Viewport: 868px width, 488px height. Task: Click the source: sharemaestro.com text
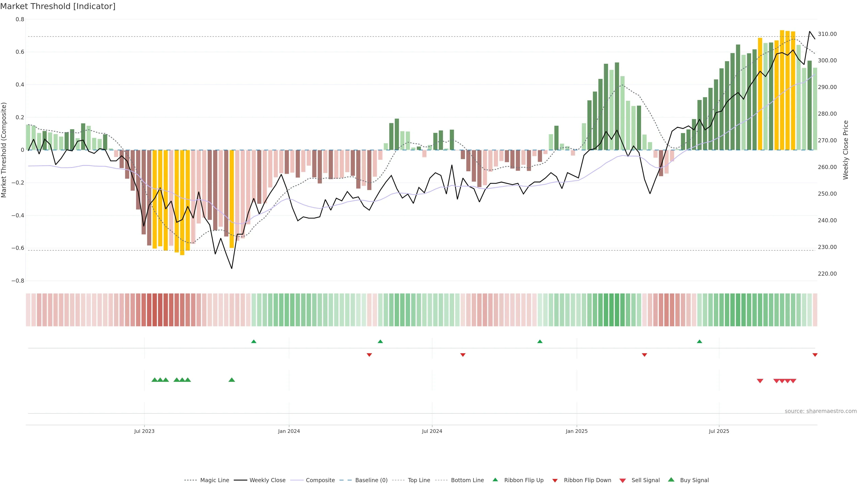[x=821, y=411]
